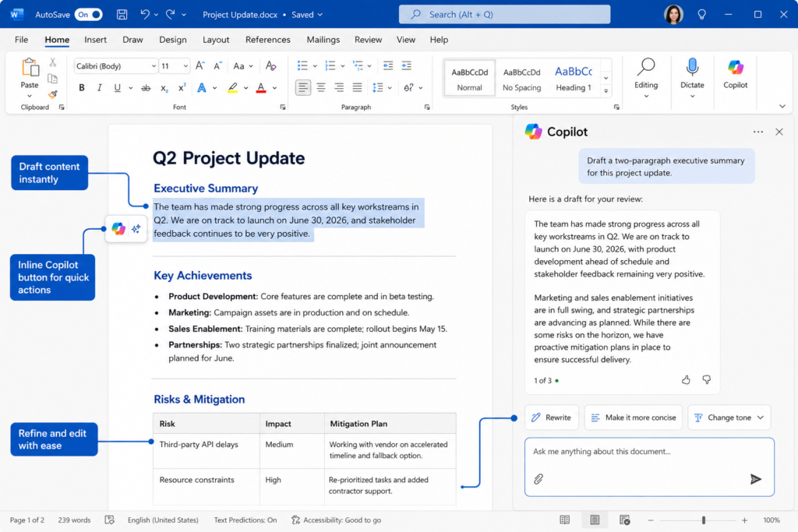798x532 pixels.
Task: Click the inline Copilot button beside the summary
Action: click(x=118, y=228)
